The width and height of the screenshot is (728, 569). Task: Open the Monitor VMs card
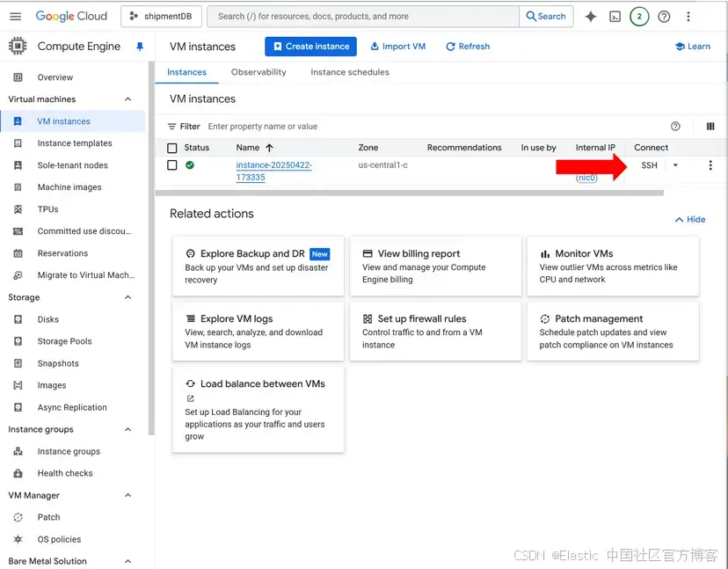pyautogui.click(x=613, y=266)
